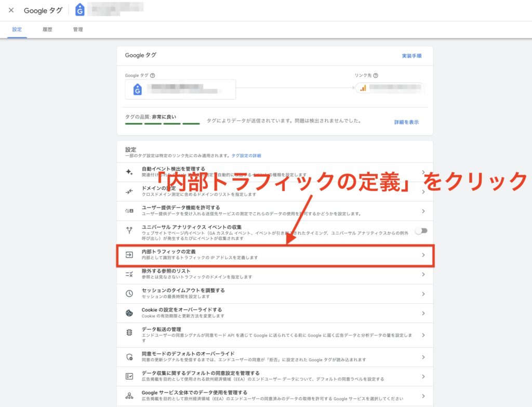Toggle ユニバーサル アナリティクス イベントの収集 switch
Image resolution: width=532 pixels, height=407 pixels.
421,230
